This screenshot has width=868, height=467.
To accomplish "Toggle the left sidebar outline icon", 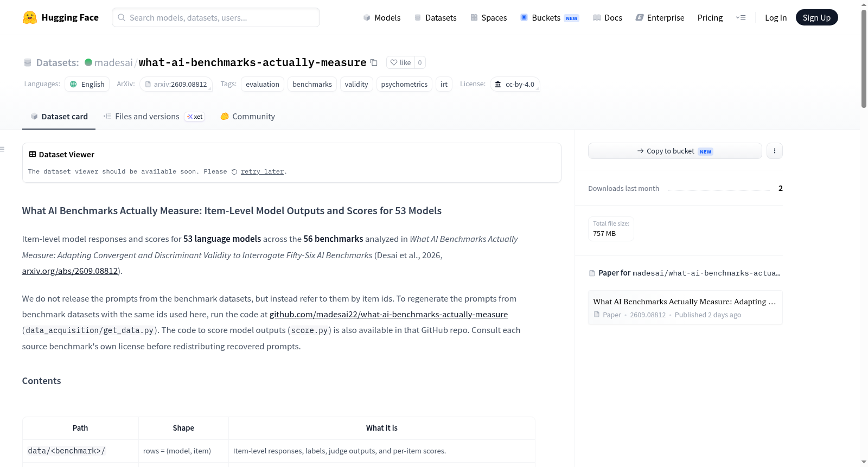I will (3, 149).
